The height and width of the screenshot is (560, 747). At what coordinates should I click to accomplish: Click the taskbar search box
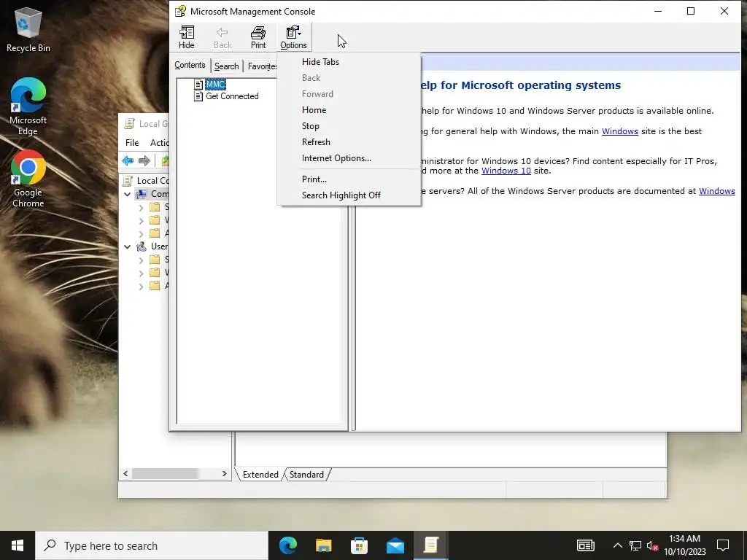152,545
